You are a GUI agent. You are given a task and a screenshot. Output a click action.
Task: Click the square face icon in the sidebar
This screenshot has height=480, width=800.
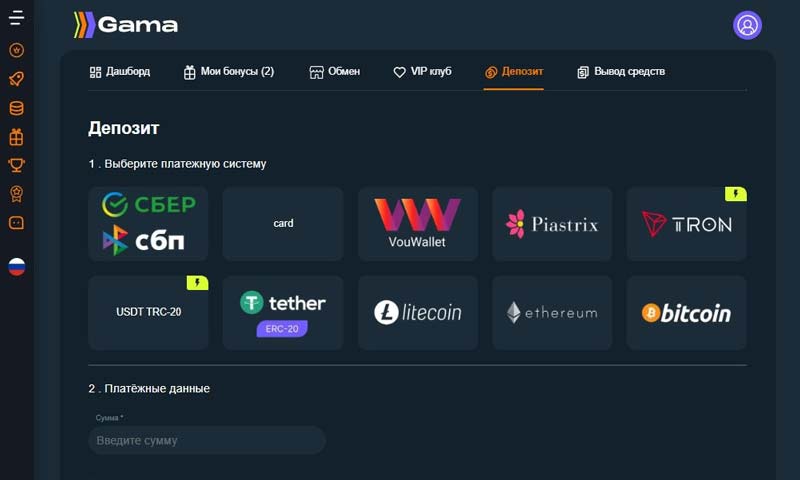(16, 223)
